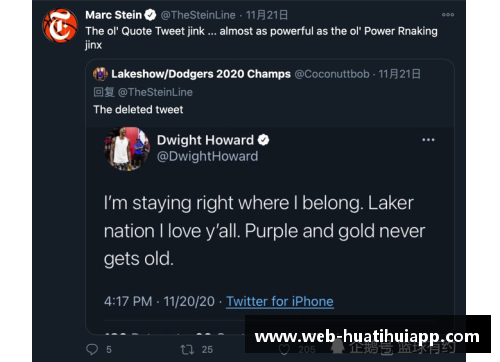Click the reply icon with 5 replies
The width and height of the screenshot is (500, 362).
tap(92, 349)
